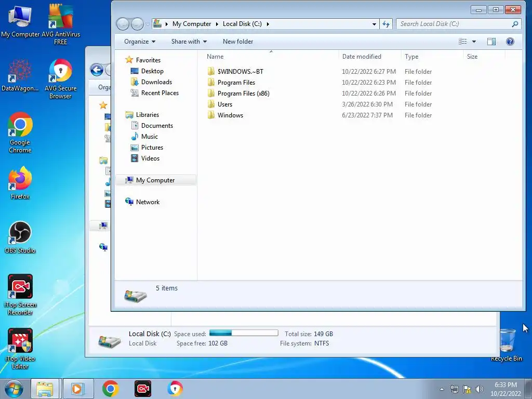Select Network in navigation pane

click(148, 202)
